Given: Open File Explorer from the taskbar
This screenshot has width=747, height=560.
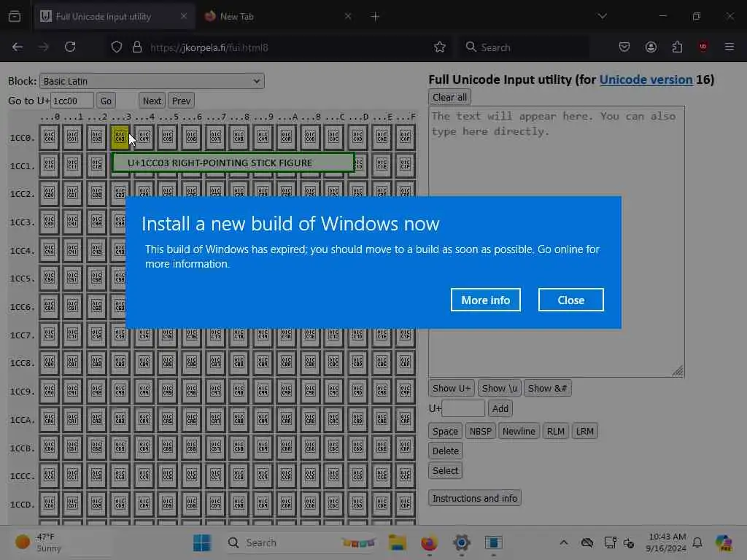Looking at the screenshot, I should point(398,542).
